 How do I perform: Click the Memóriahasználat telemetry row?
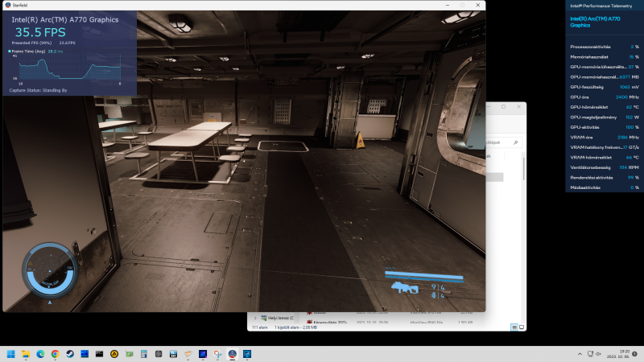click(x=605, y=57)
